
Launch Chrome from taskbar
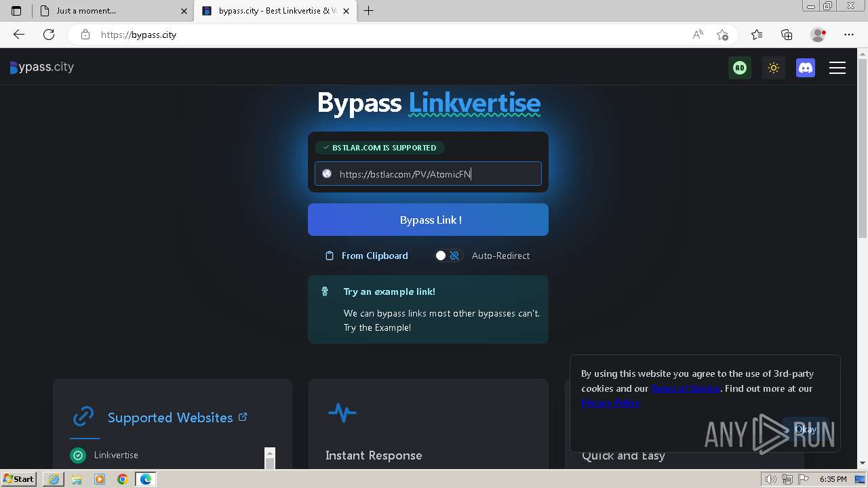click(123, 479)
